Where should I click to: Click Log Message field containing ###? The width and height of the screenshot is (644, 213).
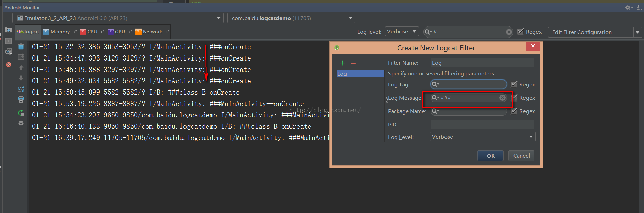coord(468,98)
